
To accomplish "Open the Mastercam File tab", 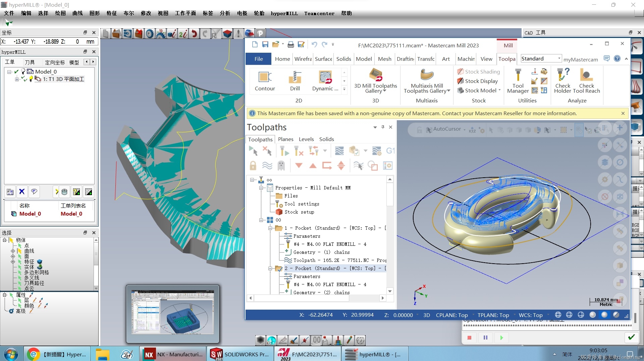I will (x=259, y=59).
